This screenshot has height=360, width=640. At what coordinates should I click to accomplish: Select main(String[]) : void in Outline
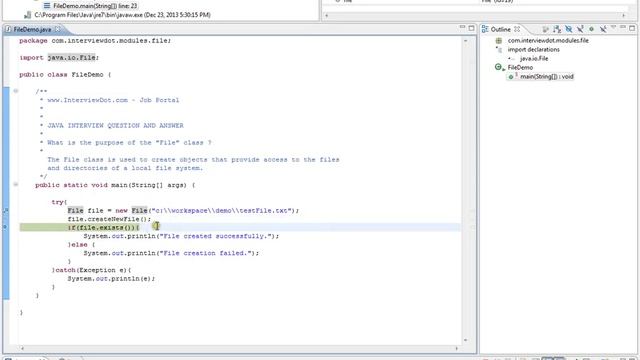547,76
